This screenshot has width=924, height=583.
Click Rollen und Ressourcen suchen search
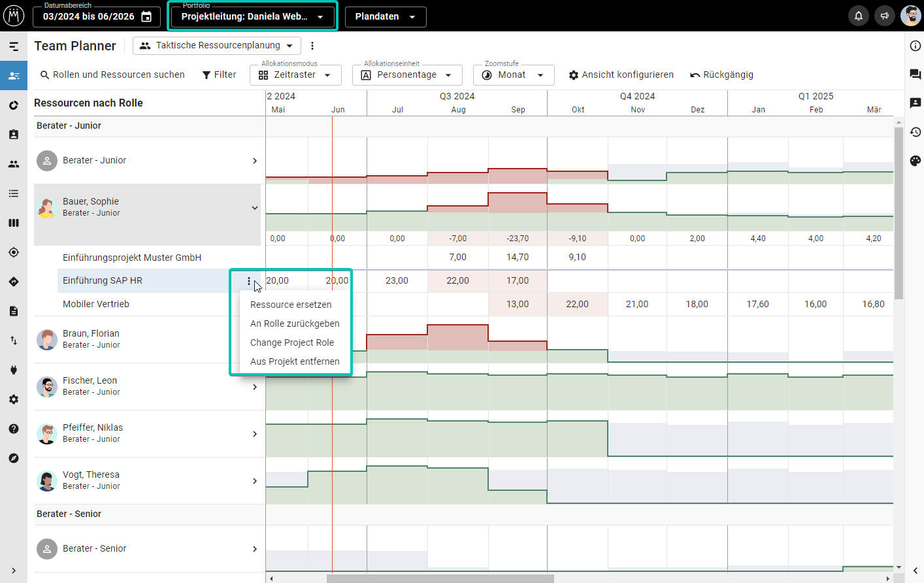click(112, 75)
